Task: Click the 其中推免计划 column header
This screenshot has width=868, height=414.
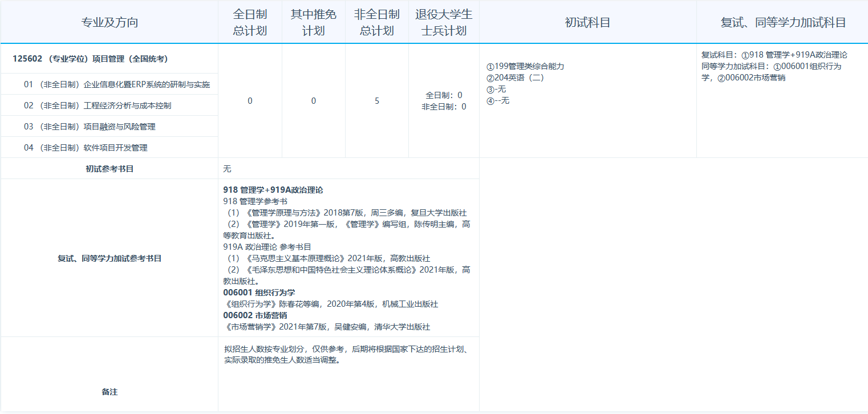Action: pos(313,22)
